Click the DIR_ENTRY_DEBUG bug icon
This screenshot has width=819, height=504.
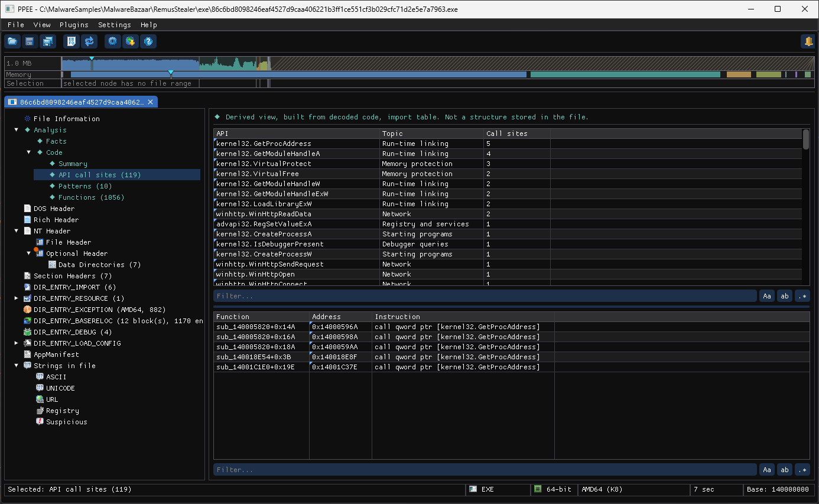click(x=27, y=332)
